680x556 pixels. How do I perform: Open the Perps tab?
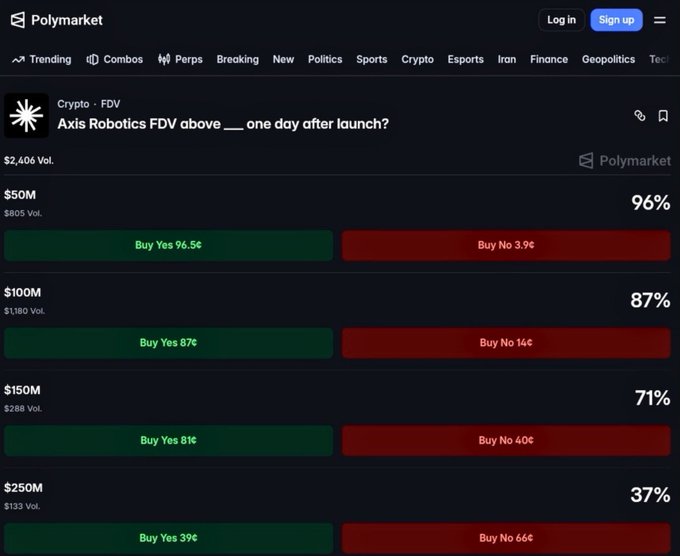[180, 59]
